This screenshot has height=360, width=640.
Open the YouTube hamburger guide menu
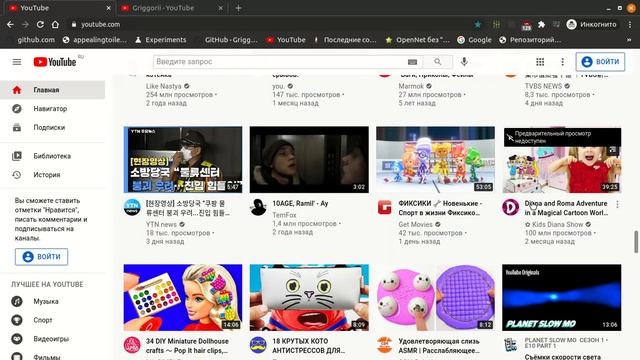point(17,62)
